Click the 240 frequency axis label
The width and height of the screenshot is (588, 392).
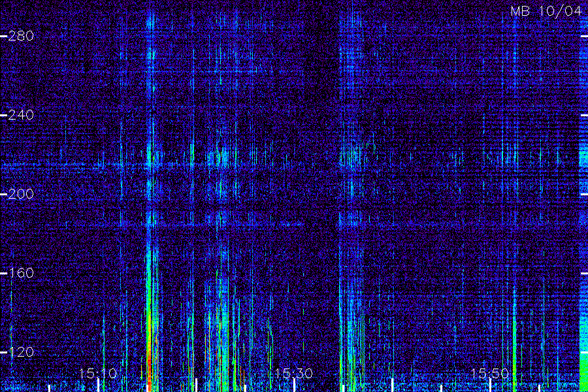click(21, 115)
